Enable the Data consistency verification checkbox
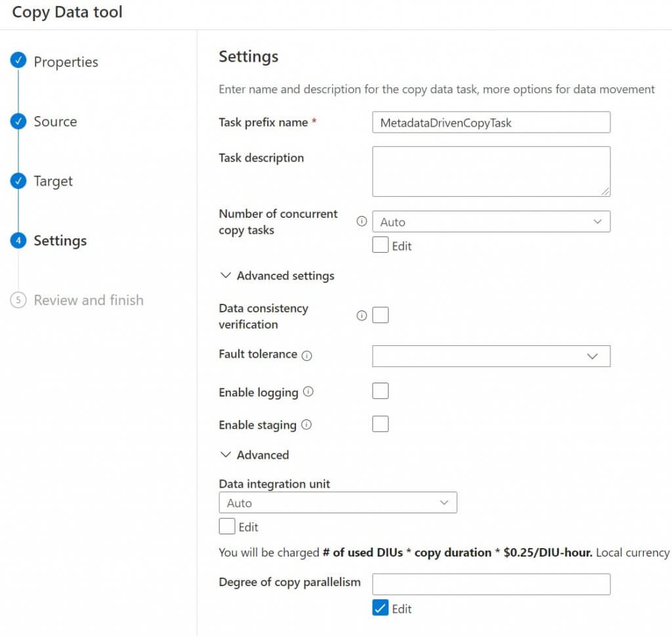The image size is (672, 636). pyautogui.click(x=380, y=316)
